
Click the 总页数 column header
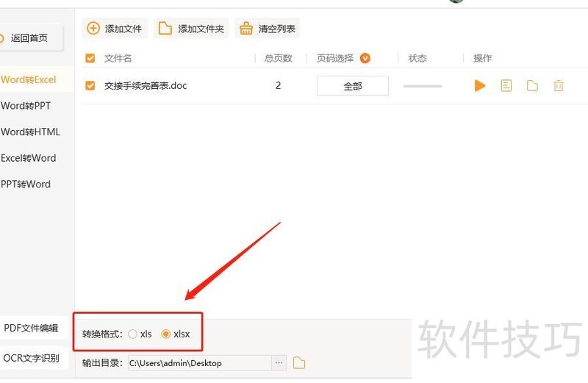point(279,58)
